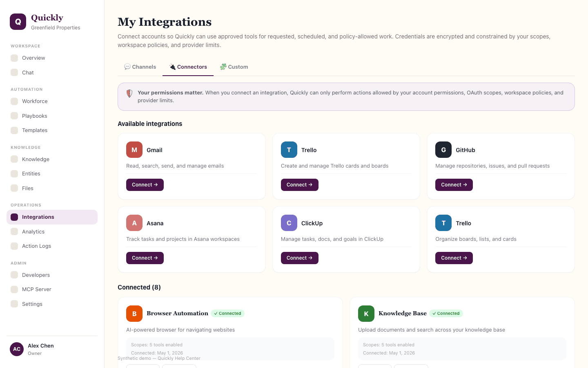
Task: Click the Integrations sidebar icon
Action: pyautogui.click(x=14, y=217)
